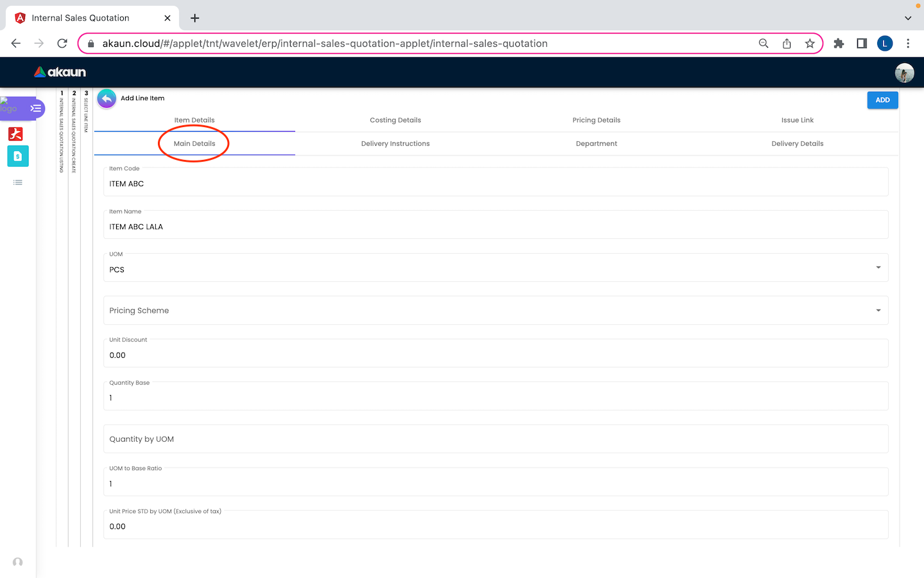Open the teal sales quotation applet icon
Screen dimensions: 924x578
18,156
